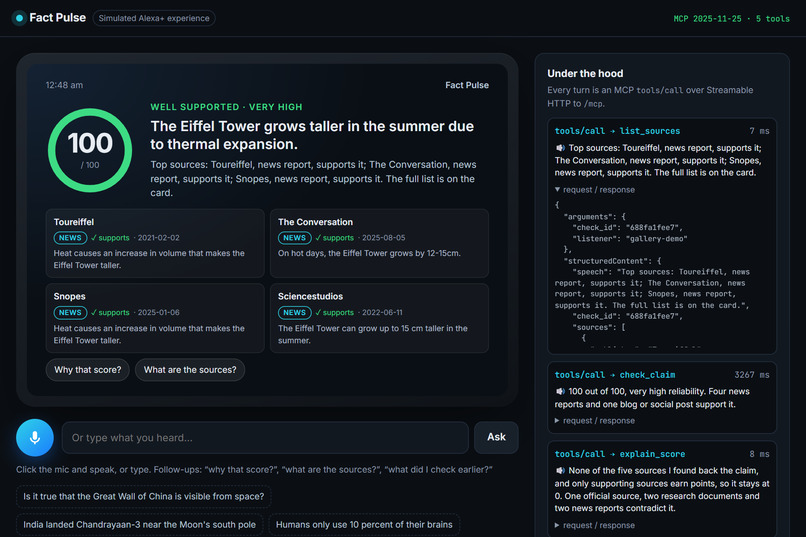Click the NEWS badge on Sciencestudios card
This screenshot has width=806, height=537.
pyautogui.click(x=295, y=312)
